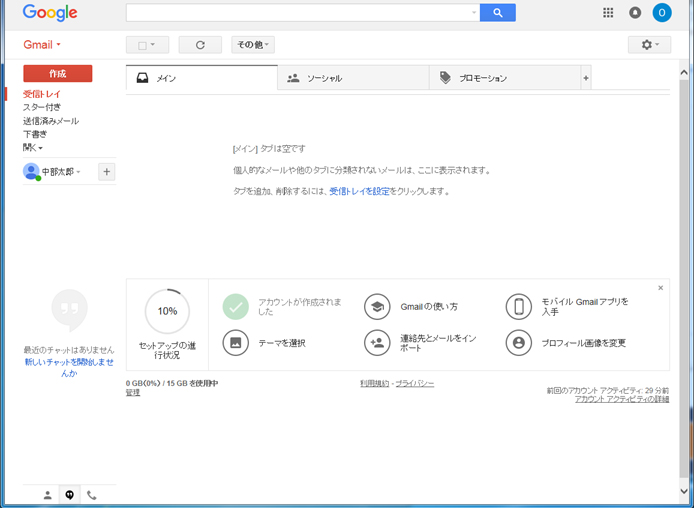This screenshot has width=694, height=508.
Task: Open phone calls bottom icon
Action: [x=92, y=495]
